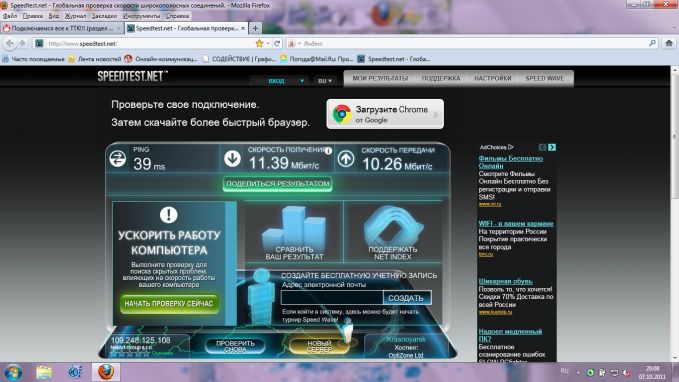Open a new tab with the plus button
This screenshot has width=679, height=382.
click(255, 28)
